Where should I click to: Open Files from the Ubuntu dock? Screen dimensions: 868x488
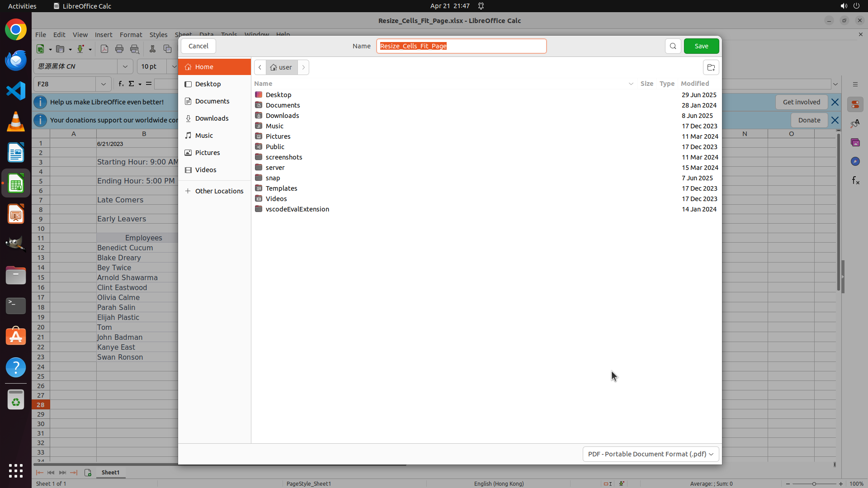pyautogui.click(x=16, y=275)
